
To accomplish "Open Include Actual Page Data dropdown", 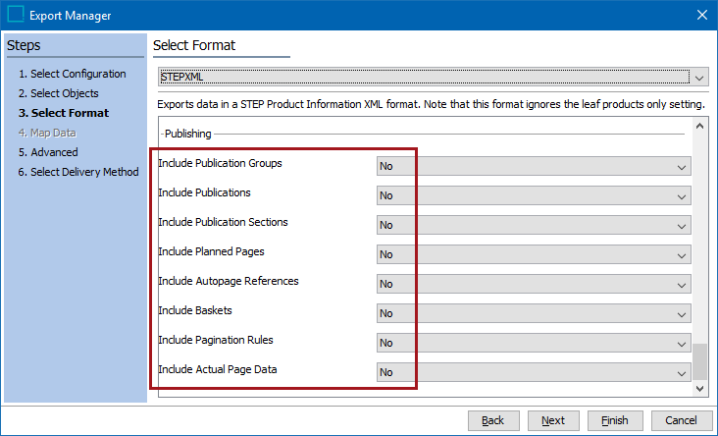I will [x=533, y=372].
